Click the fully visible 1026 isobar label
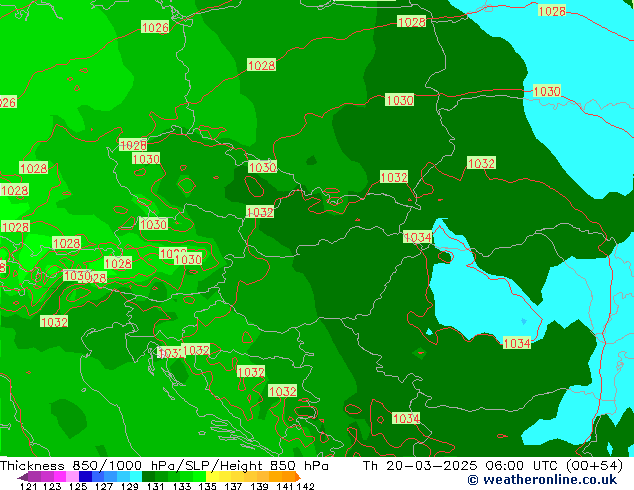 [x=155, y=27]
